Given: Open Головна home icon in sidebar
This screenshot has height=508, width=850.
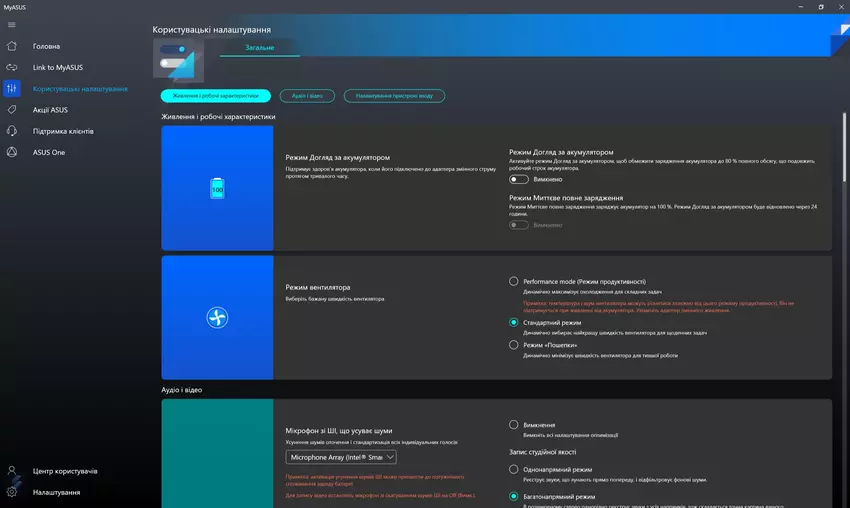Looking at the screenshot, I should [x=12, y=46].
